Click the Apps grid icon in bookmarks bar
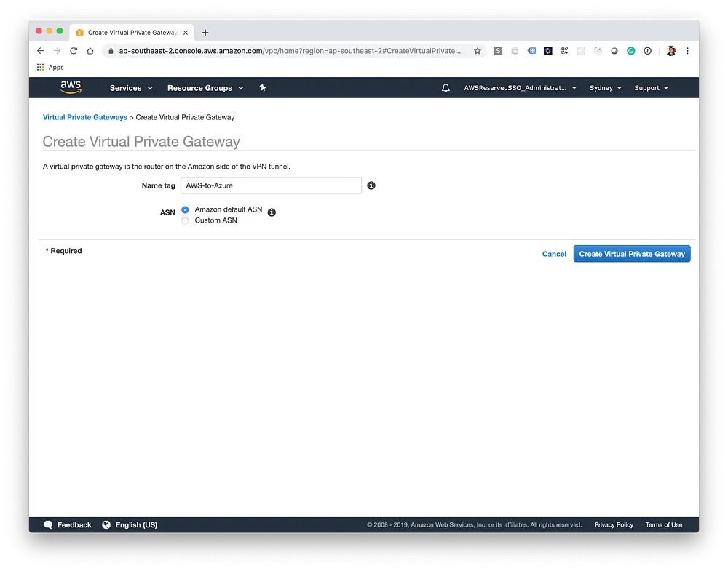Screen dimensions: 728x571 pos(40,67)
